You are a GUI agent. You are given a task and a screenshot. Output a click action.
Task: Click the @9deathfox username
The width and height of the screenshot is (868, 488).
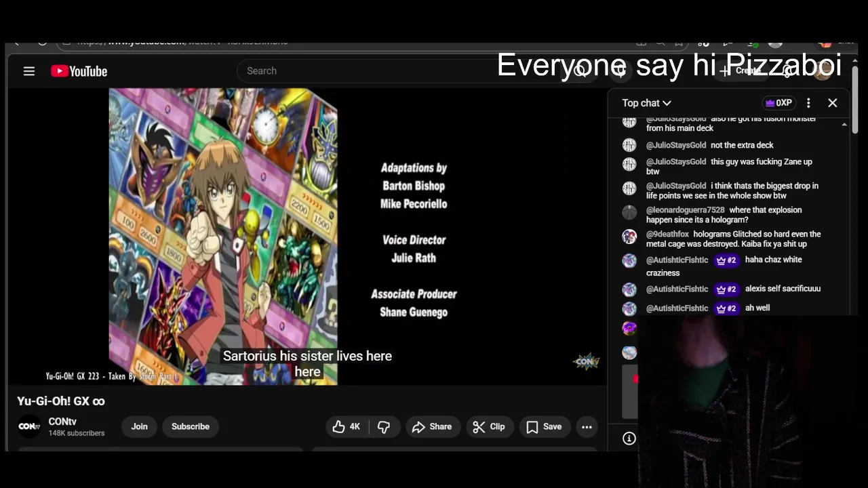click(x=667, y=235)
